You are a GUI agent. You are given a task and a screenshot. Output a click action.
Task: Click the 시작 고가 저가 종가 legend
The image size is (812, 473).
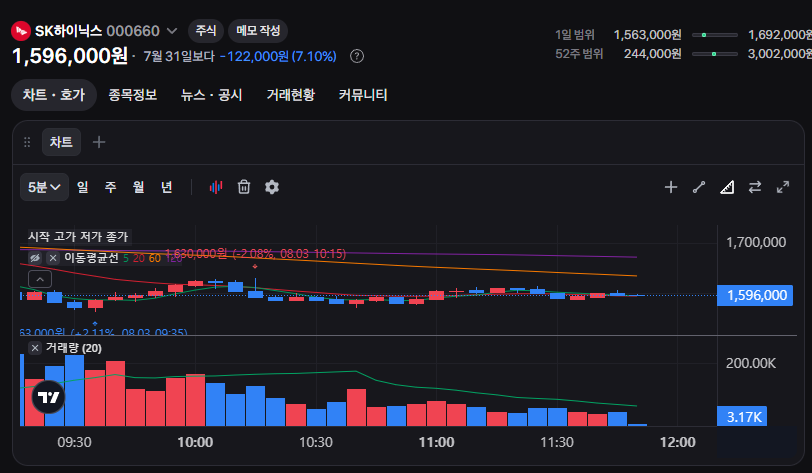tap(78, 237)
